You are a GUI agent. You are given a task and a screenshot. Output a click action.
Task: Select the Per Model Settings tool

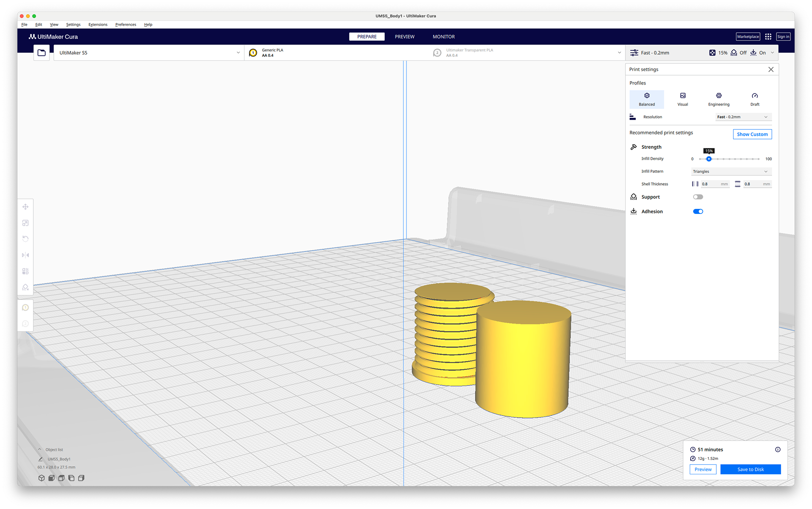tap(25, 271)
